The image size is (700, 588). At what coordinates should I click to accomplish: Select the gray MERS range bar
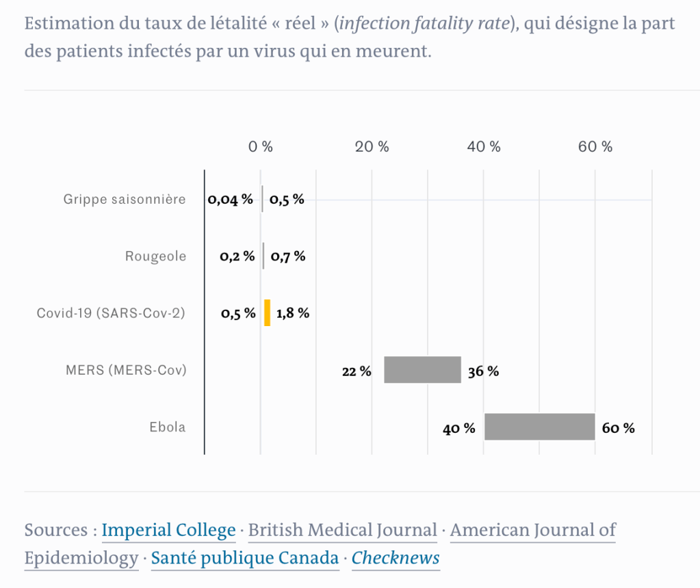click(x=422, y=370)
